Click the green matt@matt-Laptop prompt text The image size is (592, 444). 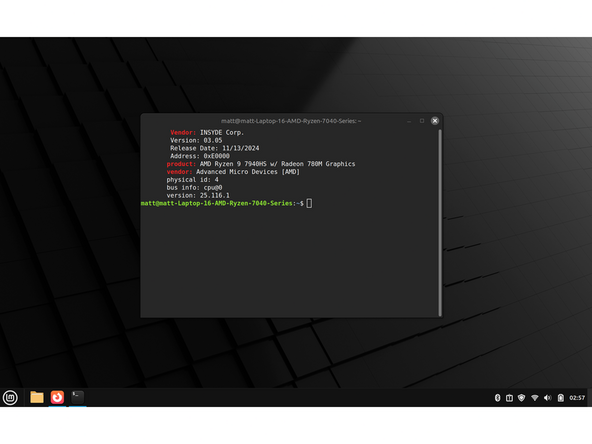pos(217,203)
